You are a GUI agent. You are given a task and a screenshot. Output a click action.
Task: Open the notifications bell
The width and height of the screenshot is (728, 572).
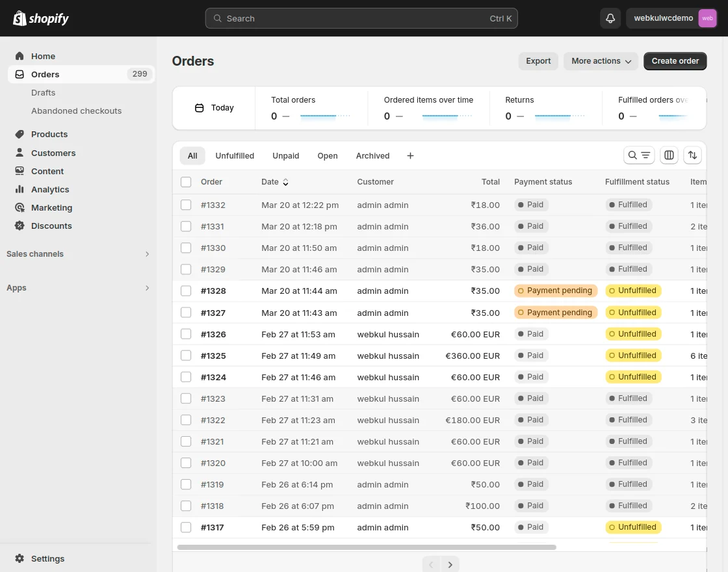pos(610,18)
